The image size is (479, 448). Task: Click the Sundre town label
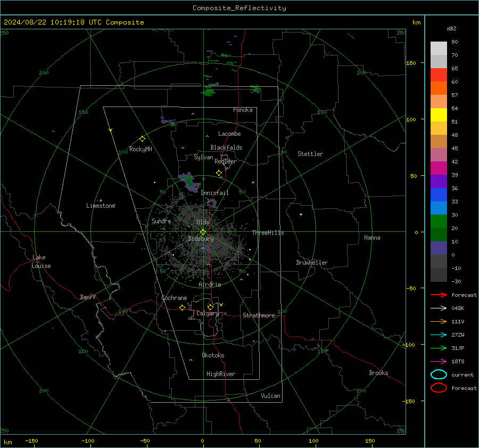(161, 221)
